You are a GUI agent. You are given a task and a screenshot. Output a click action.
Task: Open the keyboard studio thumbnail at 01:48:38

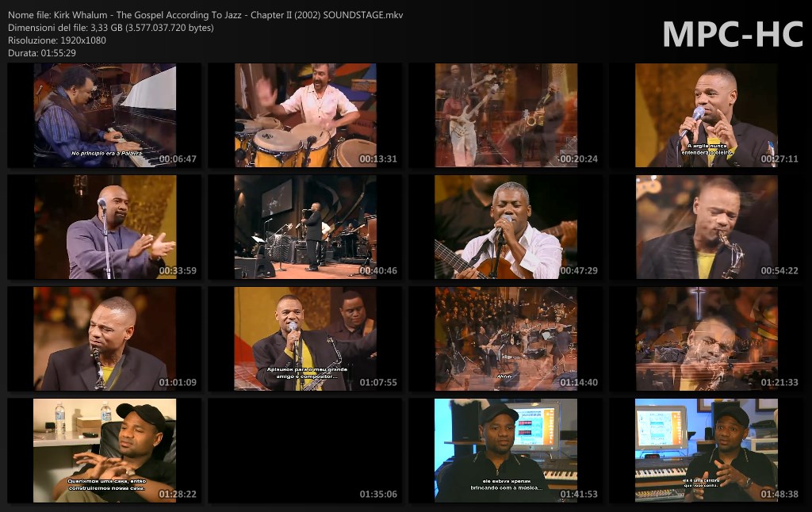tap(707, 450)
